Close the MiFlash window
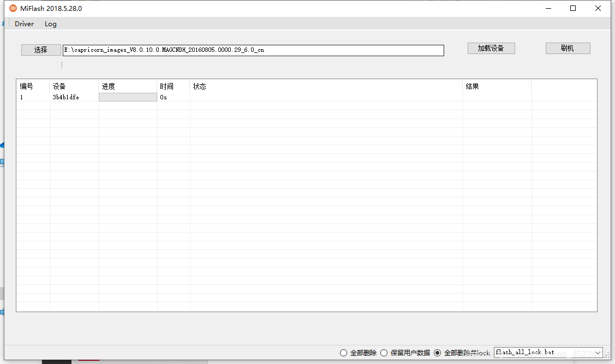This screenshot has width=615, height=364. pyautogui.click(x=598, y=8)
